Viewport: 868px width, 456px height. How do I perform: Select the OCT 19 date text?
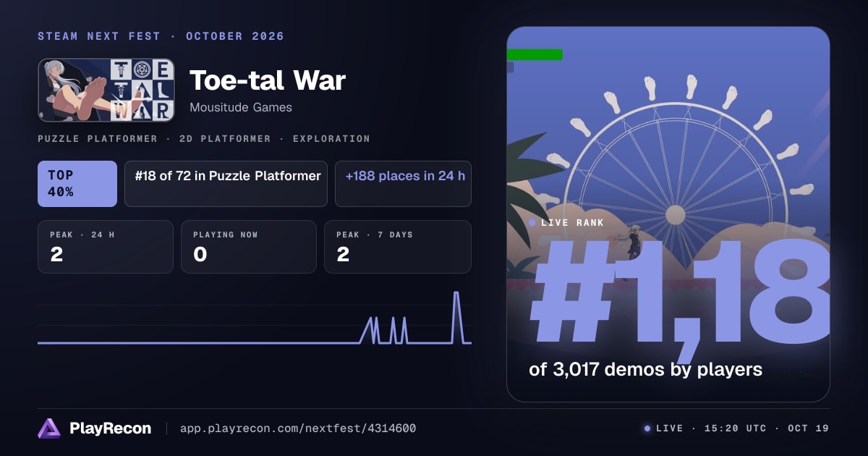(809, 428)
